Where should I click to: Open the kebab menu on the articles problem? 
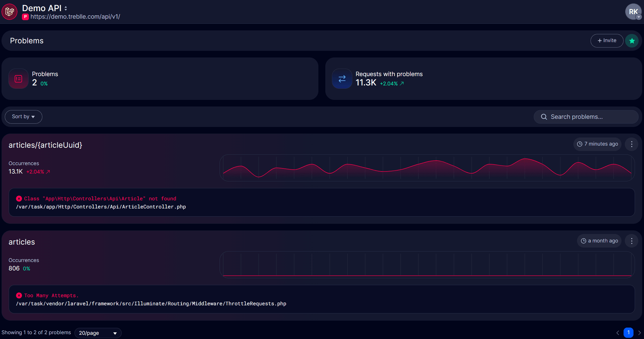tap(631, 241)
